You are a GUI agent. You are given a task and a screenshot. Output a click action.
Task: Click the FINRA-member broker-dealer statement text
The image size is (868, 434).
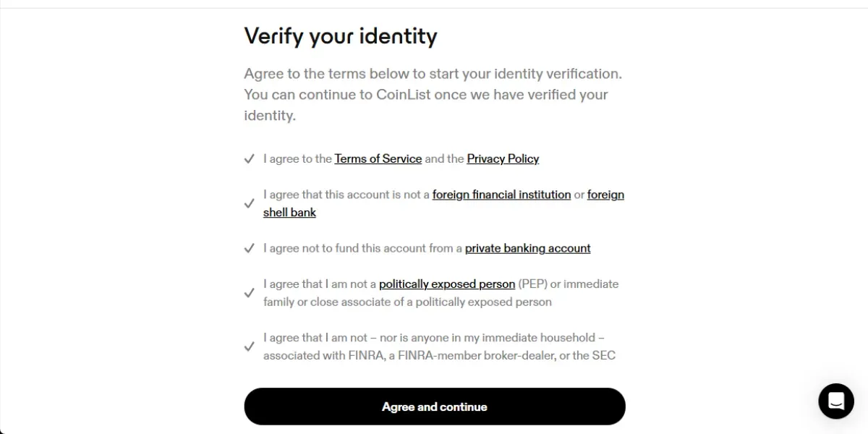[439, 346]
